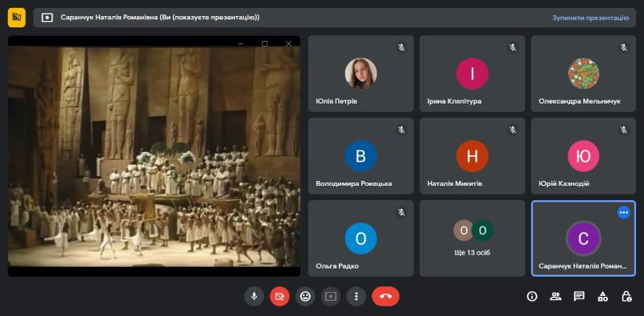Screen dimensions: 644x316
Task: Turn the camera back on
Action: pyautogui.click(x=279, y=297)
